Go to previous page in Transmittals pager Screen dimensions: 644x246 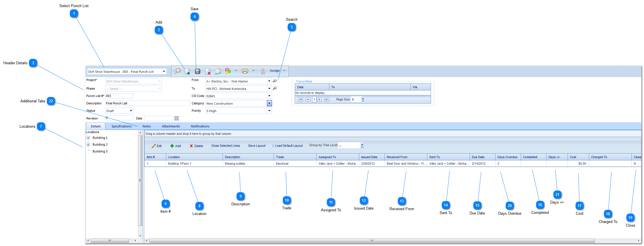[x=308, y=99]
